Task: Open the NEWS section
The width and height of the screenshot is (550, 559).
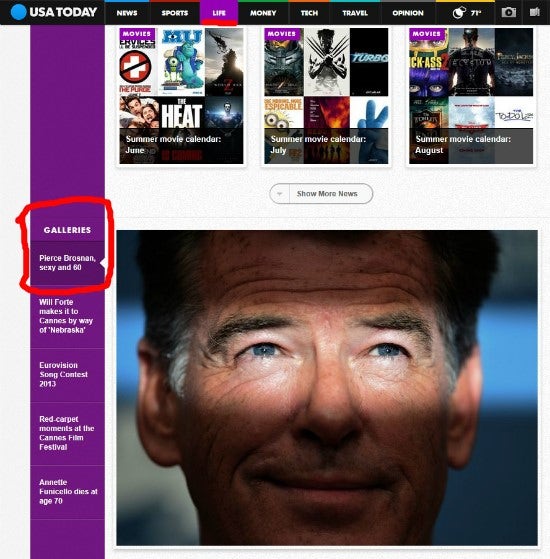Action: [x=127, y=13]
